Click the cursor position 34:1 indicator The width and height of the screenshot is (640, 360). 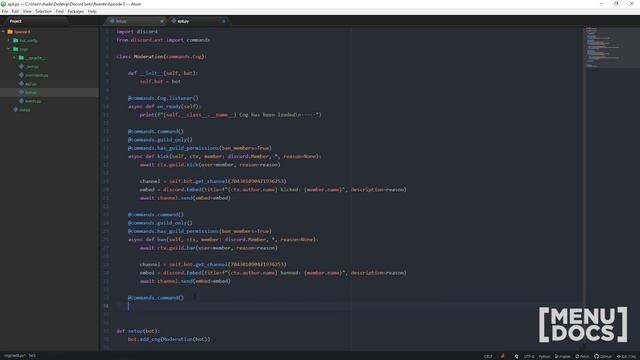[x=32, y=356]
